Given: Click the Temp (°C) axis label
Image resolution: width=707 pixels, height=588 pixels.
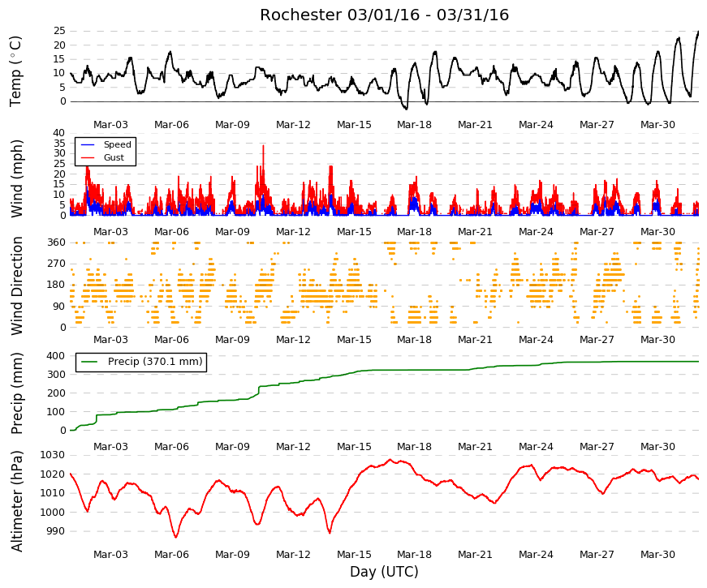Looking at the screenshot, I should (15, 71).
